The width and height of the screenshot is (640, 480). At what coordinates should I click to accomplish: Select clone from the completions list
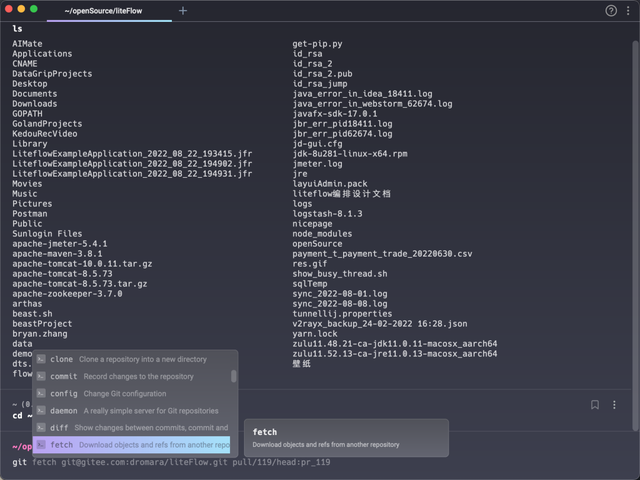point(62,359)
